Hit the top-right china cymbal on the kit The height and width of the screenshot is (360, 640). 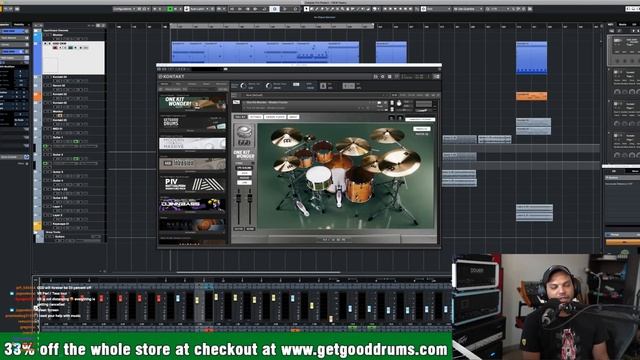pyautogui.click(x=387, y=136)
